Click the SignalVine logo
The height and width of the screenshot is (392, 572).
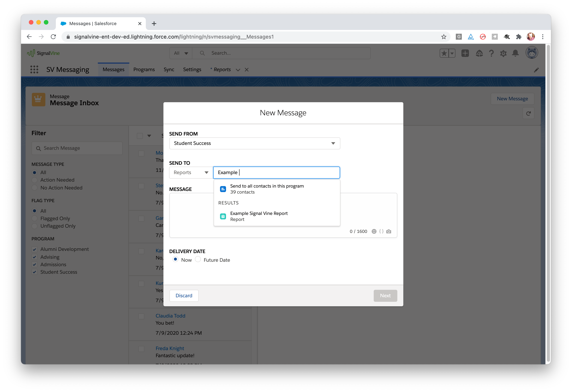click(43, 53)
